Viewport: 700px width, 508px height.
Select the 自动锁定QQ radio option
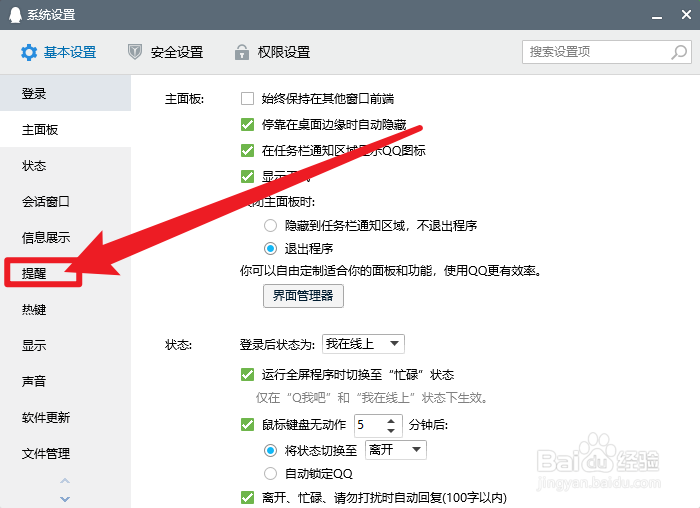point(270,473)
